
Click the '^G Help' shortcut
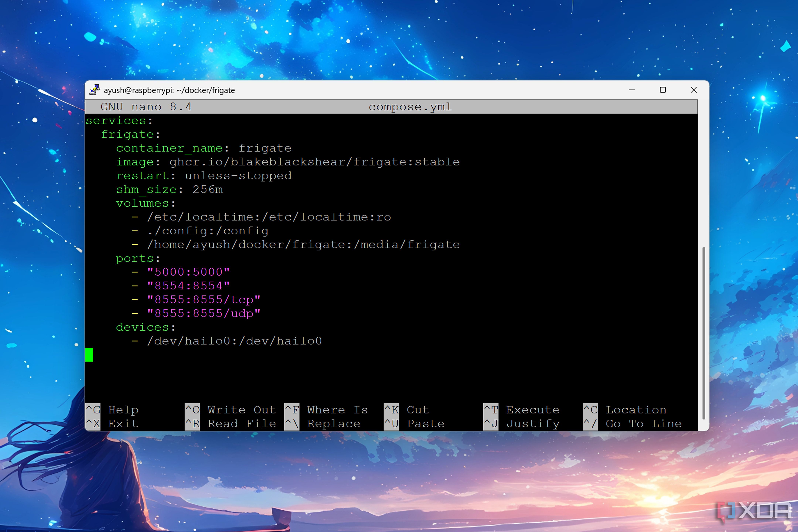click(112, 410)
